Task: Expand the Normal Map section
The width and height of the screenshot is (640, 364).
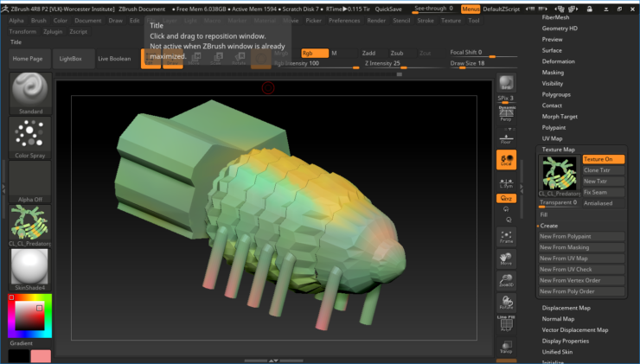Action: 560,319
